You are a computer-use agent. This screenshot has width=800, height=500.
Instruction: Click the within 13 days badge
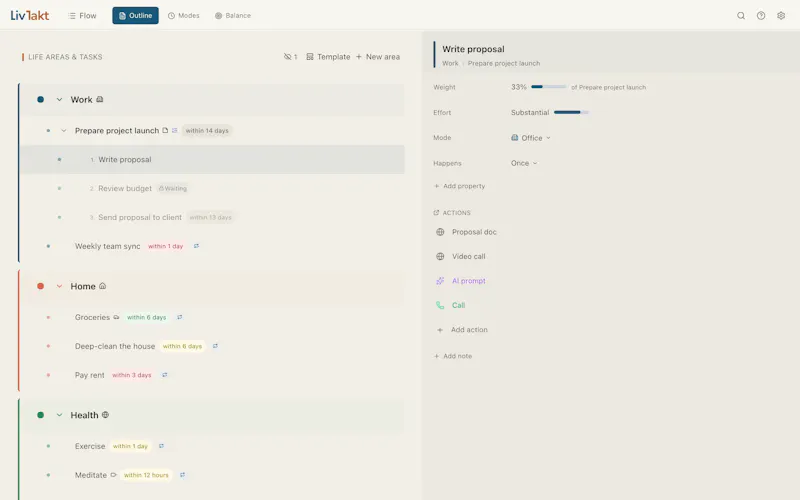pos(210,217)
